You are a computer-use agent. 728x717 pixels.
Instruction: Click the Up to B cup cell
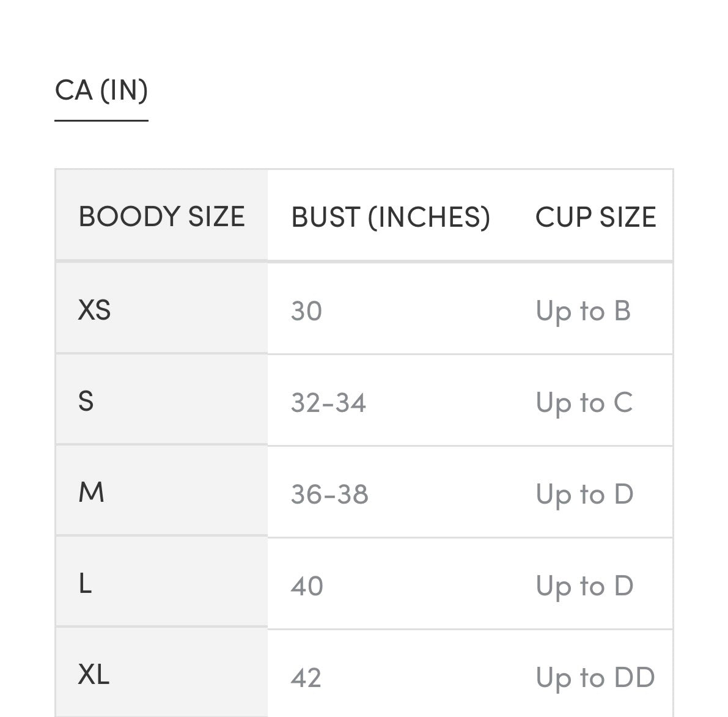pos(583,311)
